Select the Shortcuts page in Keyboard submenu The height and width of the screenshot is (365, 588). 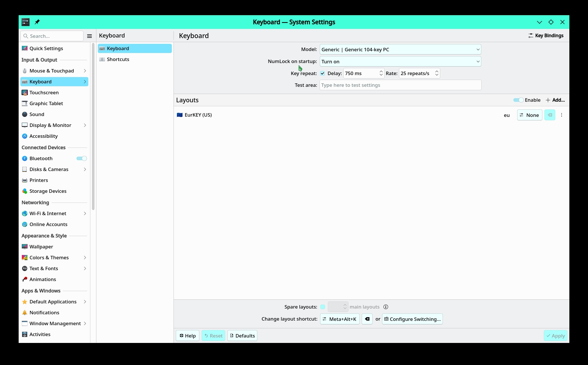(x=135, y=59)
